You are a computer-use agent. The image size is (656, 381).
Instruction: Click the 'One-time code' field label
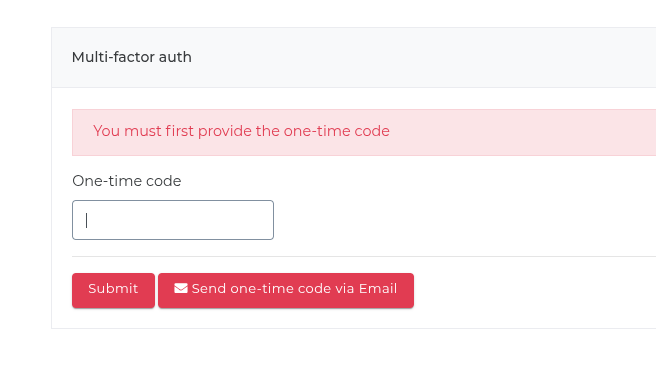127,181
